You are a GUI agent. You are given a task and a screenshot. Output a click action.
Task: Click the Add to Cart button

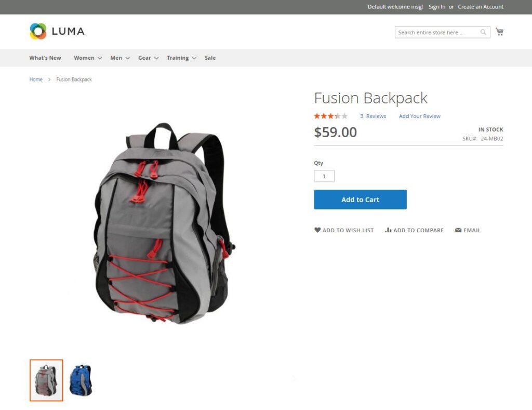[361, 200]
